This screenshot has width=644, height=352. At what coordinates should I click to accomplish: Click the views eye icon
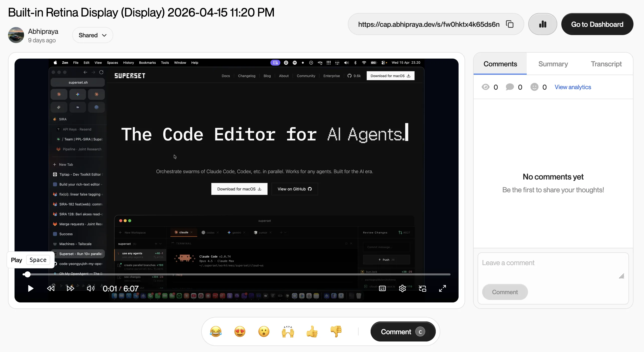click(x=485, y=87)
